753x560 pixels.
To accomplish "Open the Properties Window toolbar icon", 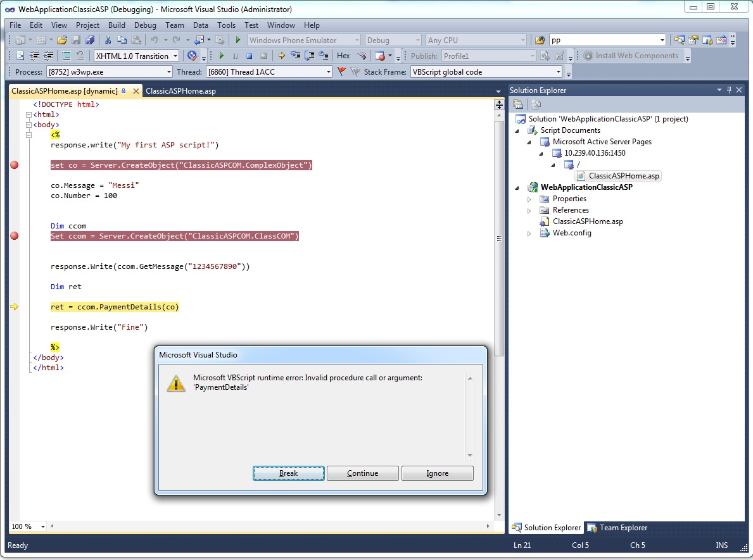I will pyautogui.click(x=693, y=40).
